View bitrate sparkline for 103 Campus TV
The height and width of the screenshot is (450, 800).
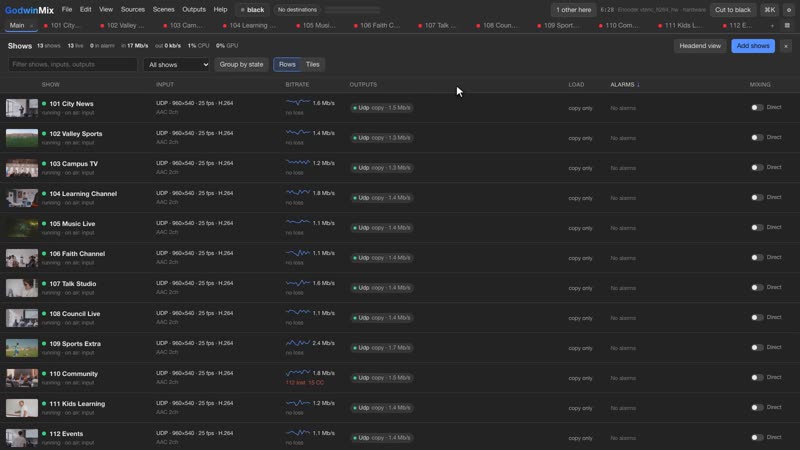pyautogui.click(x=298, y=163)
